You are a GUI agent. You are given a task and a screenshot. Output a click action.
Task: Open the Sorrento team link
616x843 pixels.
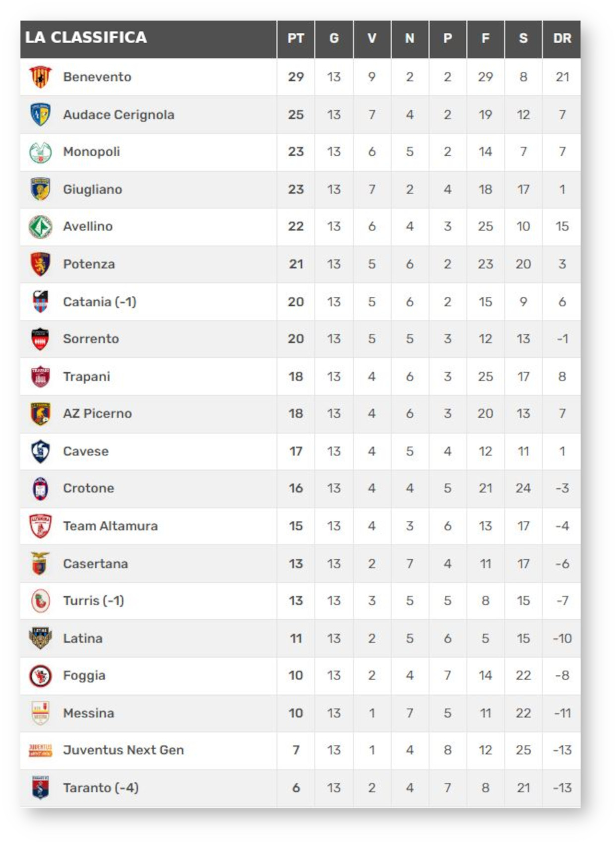tap(91, 339)
